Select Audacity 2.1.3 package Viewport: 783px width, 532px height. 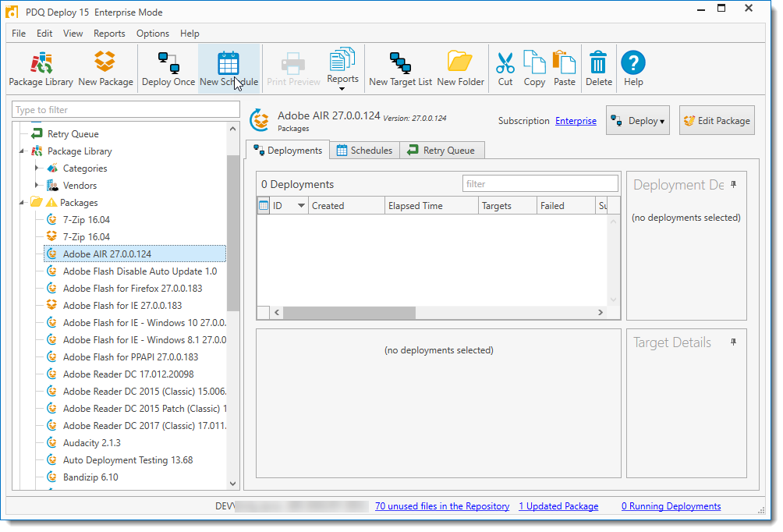click(92, 442)
